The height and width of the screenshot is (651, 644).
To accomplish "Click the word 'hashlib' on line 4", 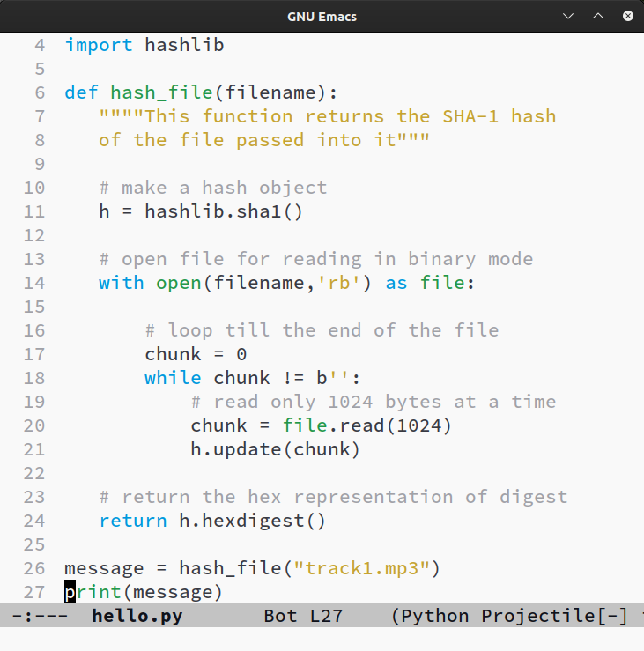I will click(x=184, y=45).
